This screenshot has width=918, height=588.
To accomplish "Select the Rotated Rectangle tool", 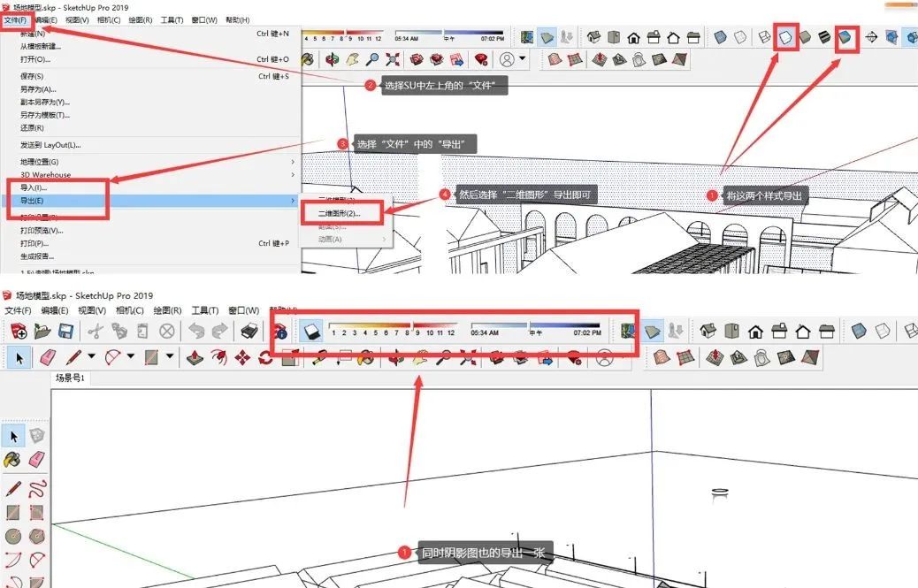I will (x=36, y=513).
